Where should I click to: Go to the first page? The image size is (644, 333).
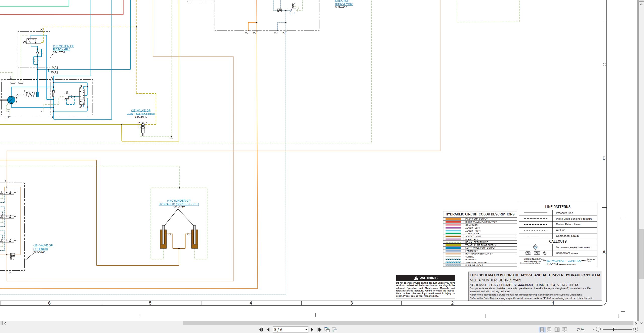[x=261, y=329]
